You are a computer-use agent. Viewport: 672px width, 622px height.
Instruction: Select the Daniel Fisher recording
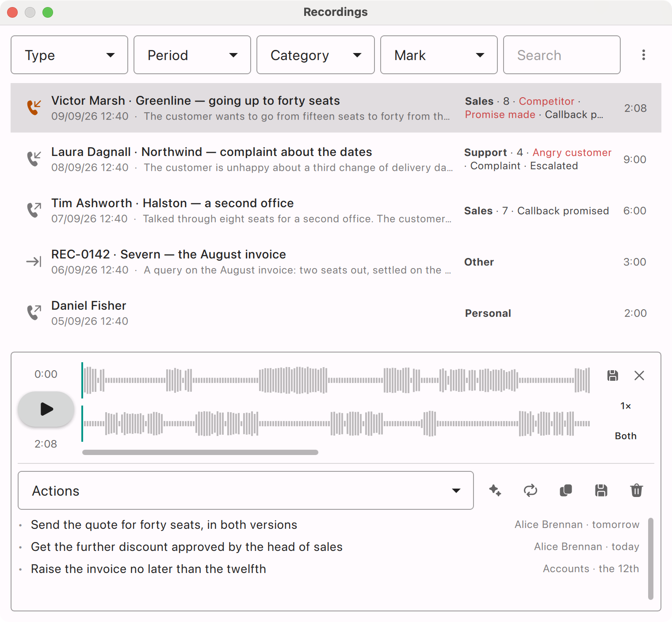[x=336, y=313]
